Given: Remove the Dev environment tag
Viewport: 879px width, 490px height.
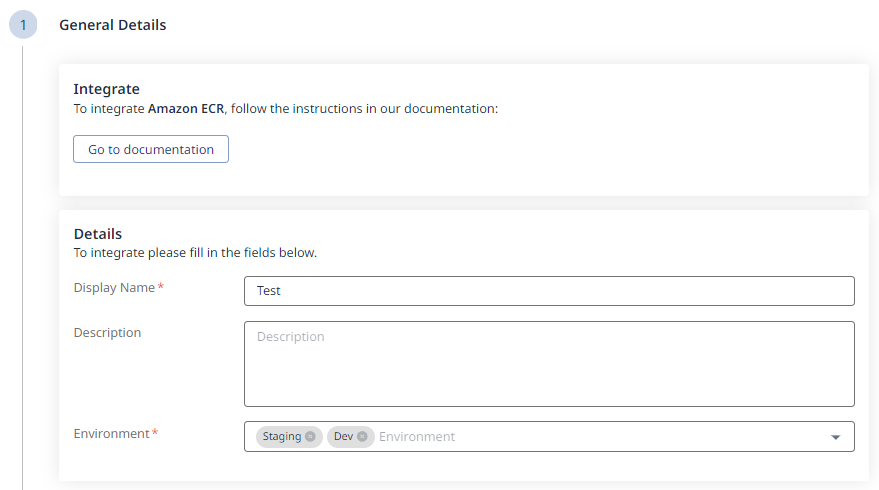Looking at the screenshot, I should point(362,436).
